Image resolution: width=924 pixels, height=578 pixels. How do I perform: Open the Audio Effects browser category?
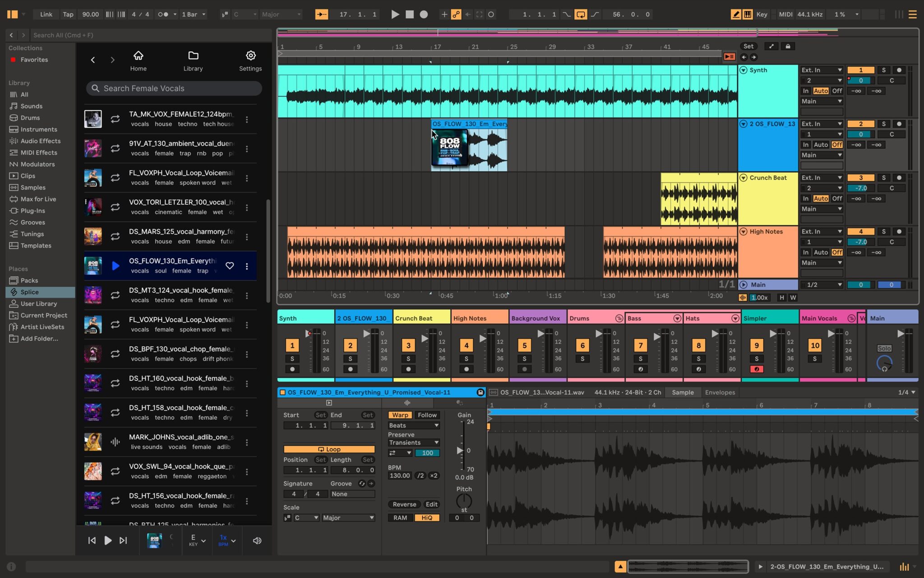click(x=41, y=141)
